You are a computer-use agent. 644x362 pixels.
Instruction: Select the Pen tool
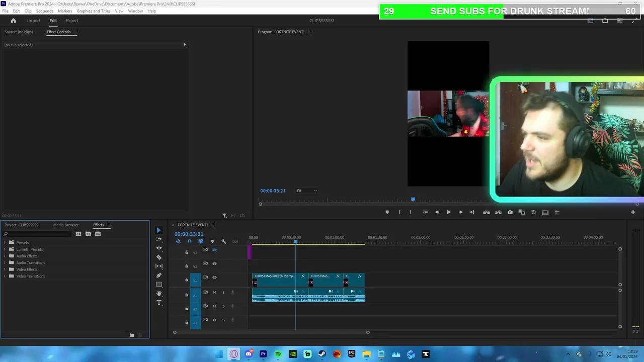[x=159, y=275]
